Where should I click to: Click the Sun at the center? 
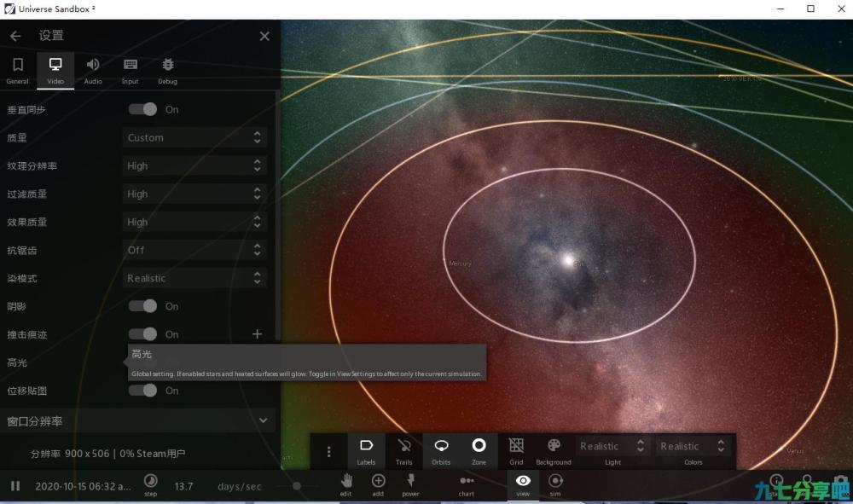[568, 260]
